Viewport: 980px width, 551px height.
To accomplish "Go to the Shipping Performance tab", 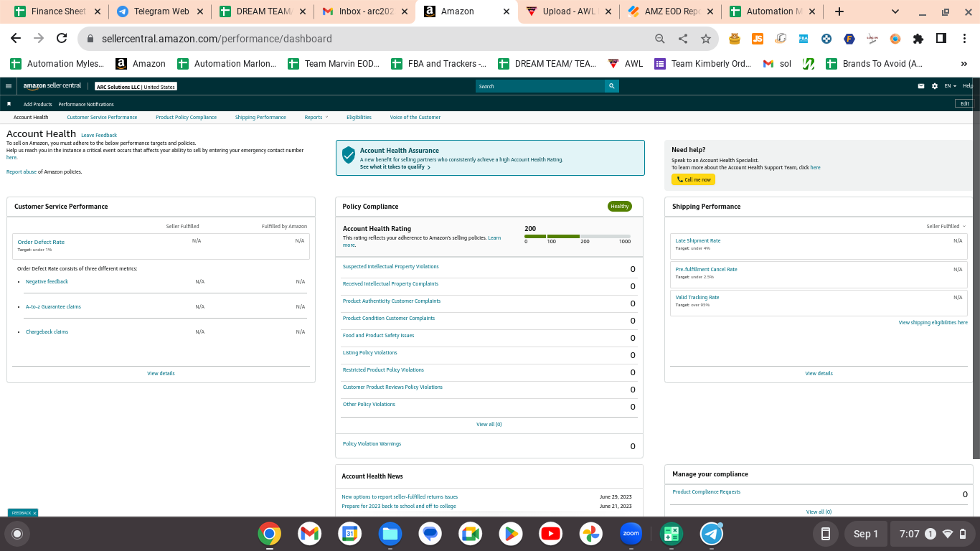I will [x=260, y=117].
